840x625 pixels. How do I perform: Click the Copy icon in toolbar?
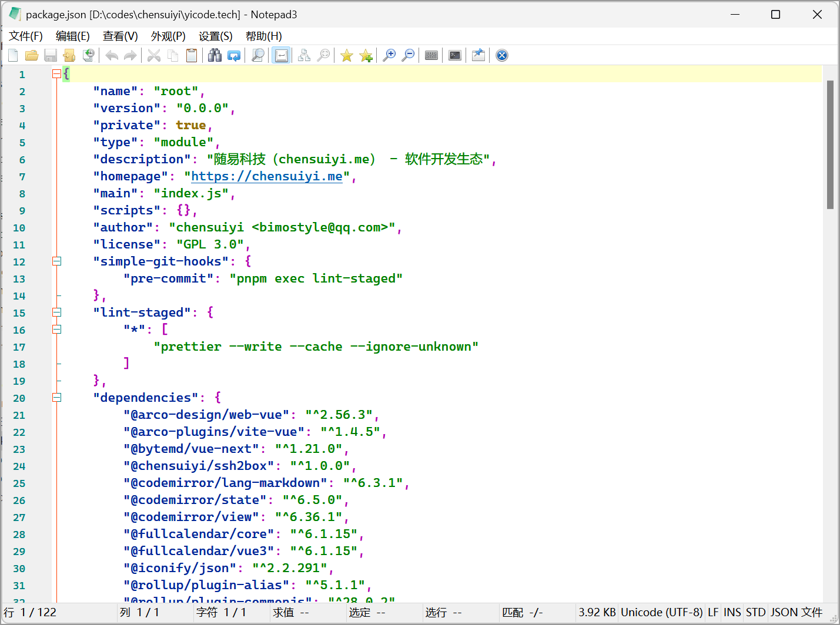(173, 55)
